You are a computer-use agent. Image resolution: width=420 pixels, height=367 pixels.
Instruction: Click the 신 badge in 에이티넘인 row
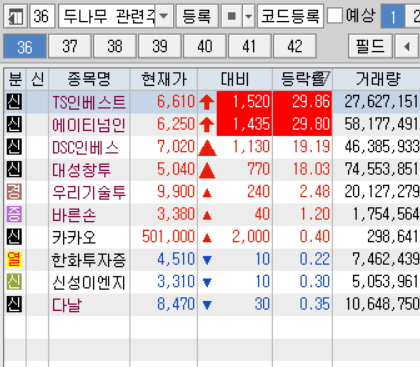(x=14, y=124)
